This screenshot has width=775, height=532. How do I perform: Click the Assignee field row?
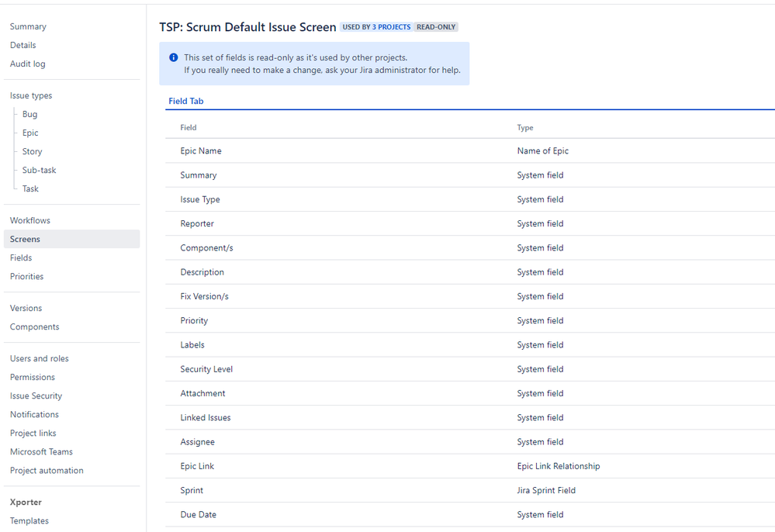470,441
